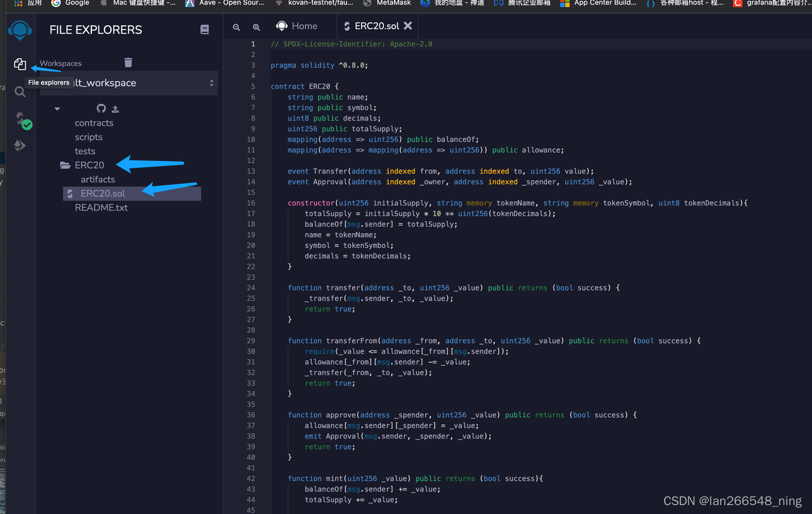Click 'function approve' declaration line
812x514 pixels.
462,415
